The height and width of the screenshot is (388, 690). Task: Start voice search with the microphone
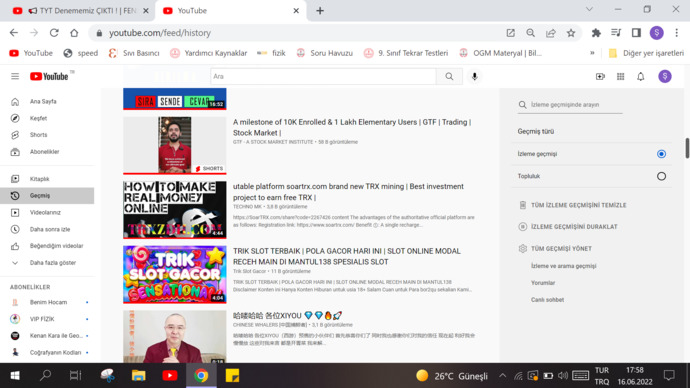[474, 77]
